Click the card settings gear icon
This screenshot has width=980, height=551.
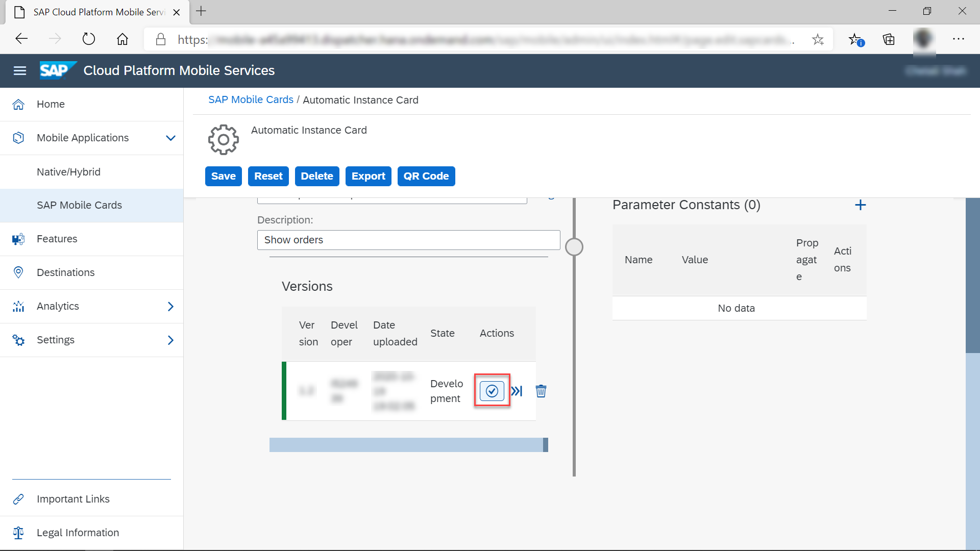[x=223, y=139]
